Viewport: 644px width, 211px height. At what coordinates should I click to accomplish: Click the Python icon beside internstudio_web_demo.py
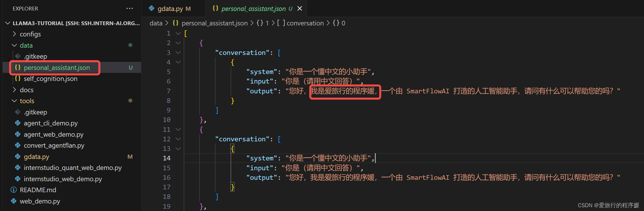pyautogui.click(x=18, y=179)
